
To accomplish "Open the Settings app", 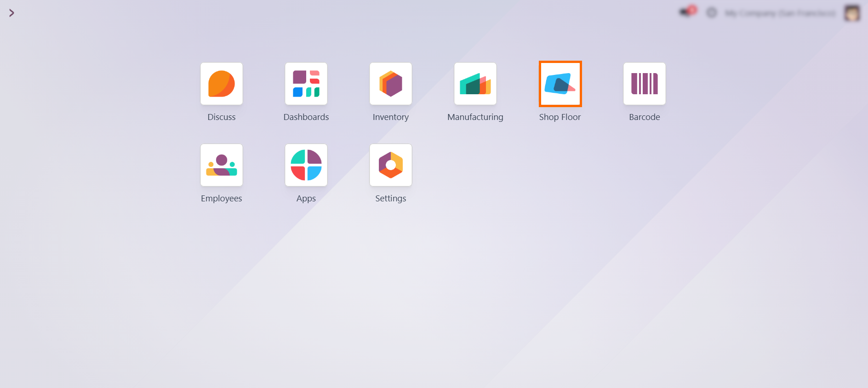I will (391, 165).
